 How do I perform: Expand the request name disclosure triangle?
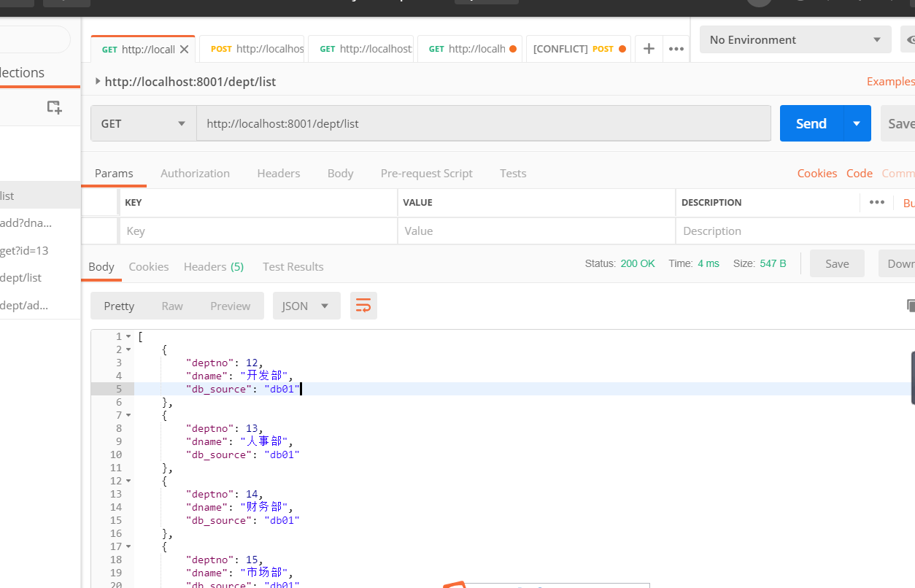point(98,81)
